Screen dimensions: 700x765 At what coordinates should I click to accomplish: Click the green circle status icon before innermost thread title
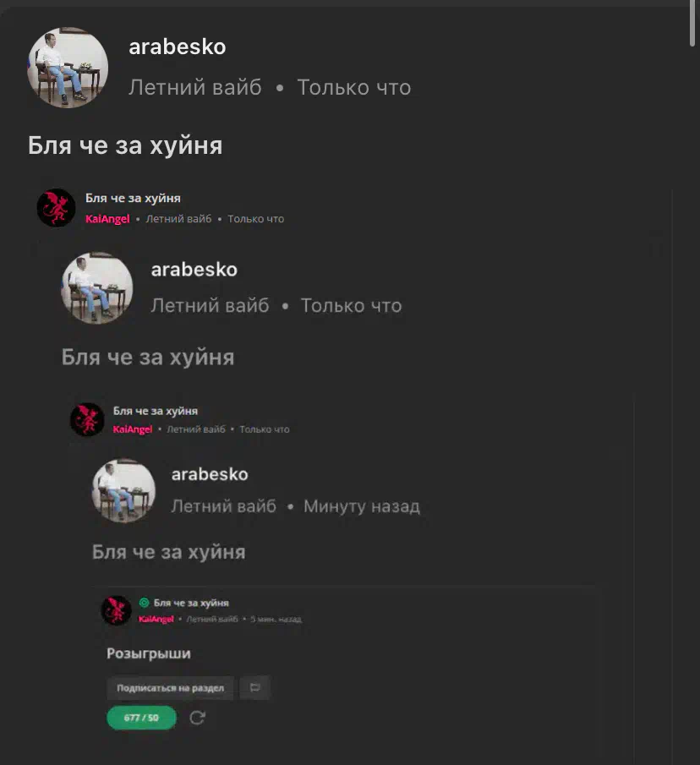(x=144, y=603)
